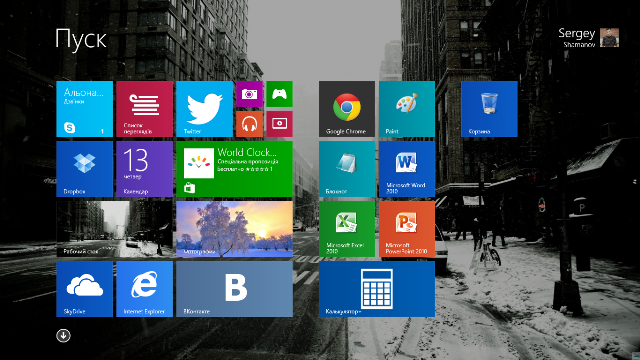Open the Calendar tile showing 13
This screenshot has width=640, height=360.
(144, 169)
